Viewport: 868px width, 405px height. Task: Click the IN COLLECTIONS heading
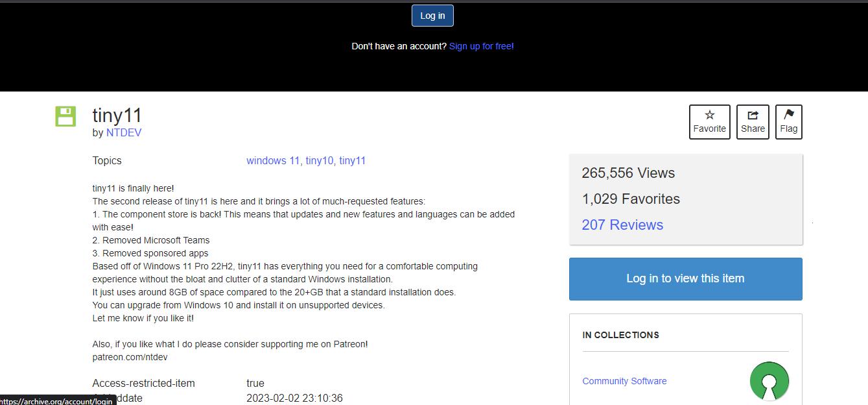620,335
